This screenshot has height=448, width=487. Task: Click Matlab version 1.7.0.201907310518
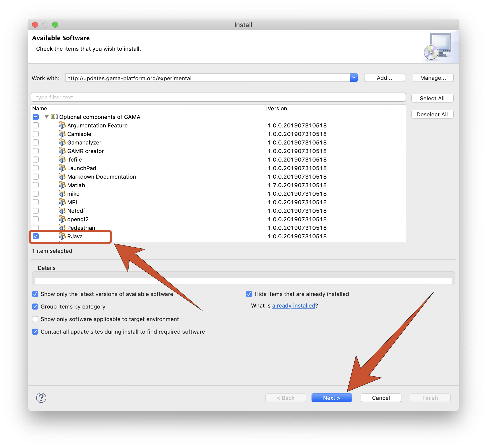pos(297,185)
